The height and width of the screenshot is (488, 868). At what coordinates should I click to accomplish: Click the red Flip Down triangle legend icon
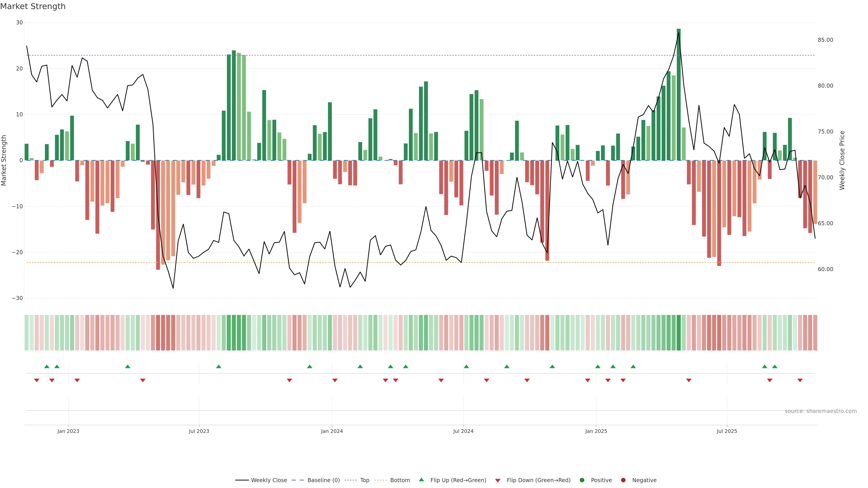point(498,481)
